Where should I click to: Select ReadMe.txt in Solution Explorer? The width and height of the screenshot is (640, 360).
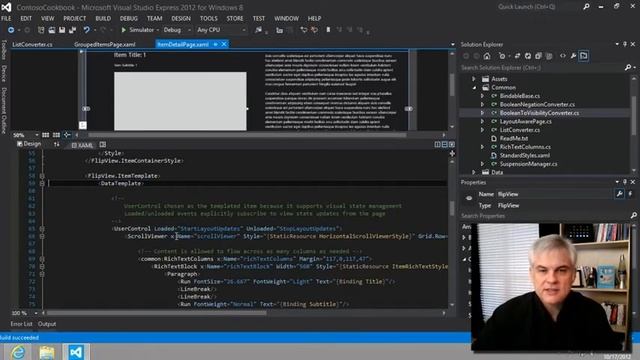click(514, 138)
